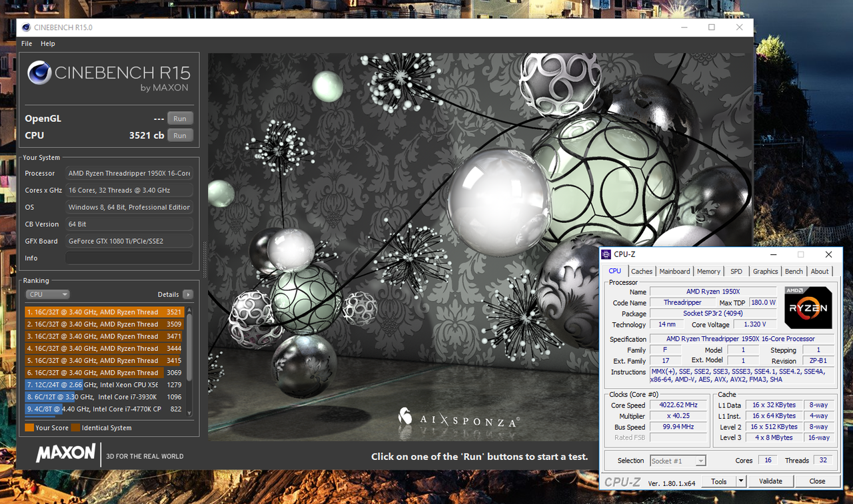
Task: Switch to the Bench tab in CPU-Z
Action: pyautogui.click(x=794, y=272)
